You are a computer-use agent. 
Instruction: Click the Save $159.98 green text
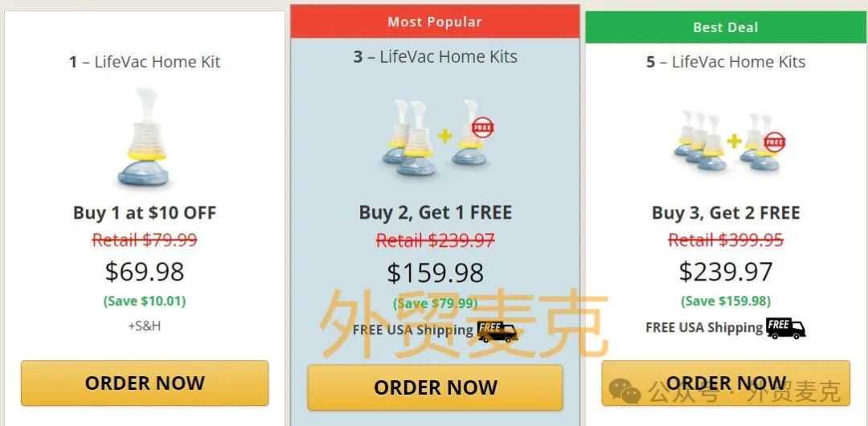tap(726, 301)
